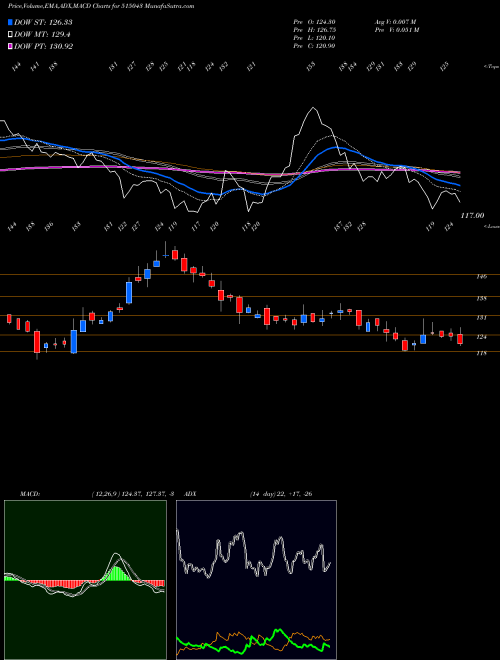This screenshot has width=500, height=660.
Task: Click the 'Avg V: 0.007 M' value
Action: (x=396, y=22)
